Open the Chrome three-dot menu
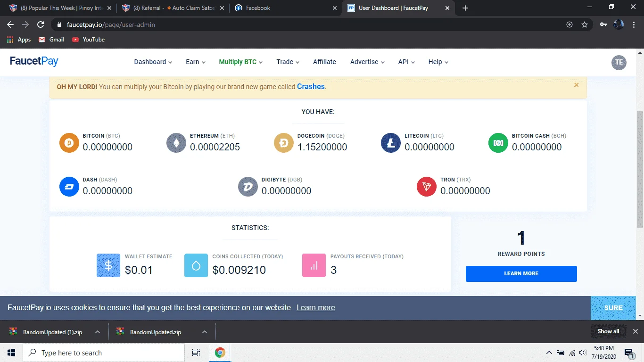Screen dimensions: 644x362 (x=634, y=25)
